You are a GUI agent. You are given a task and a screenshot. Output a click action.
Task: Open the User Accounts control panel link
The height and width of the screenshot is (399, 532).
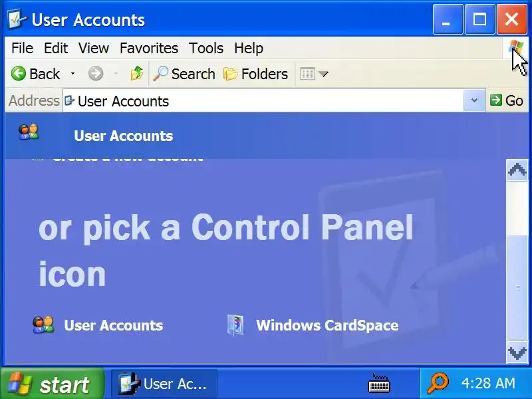[113, 325]
